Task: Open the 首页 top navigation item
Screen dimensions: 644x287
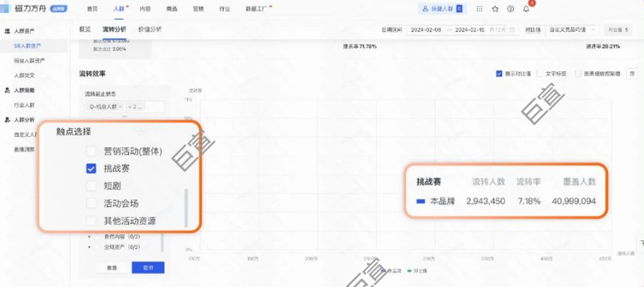Action: (x=92, y=9)
